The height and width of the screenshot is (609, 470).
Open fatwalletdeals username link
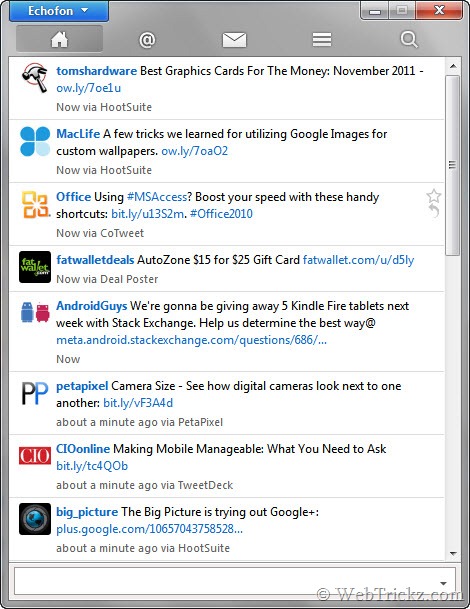95,260
